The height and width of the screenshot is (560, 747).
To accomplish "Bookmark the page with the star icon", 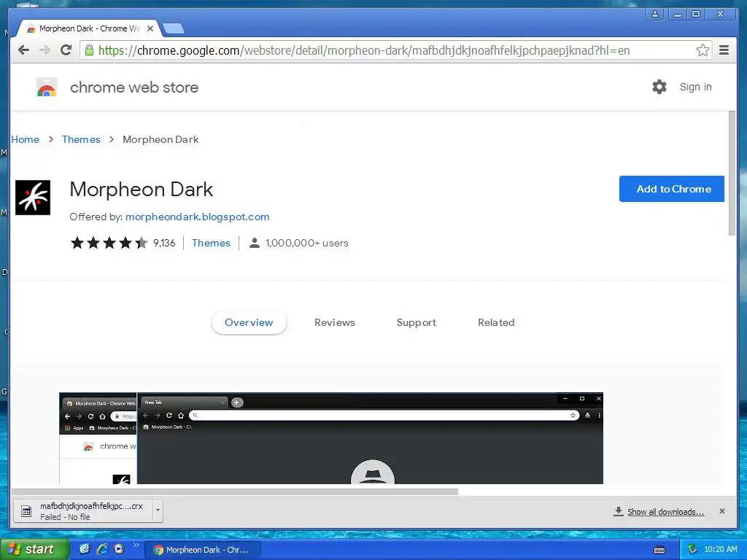I will [703, 50].
